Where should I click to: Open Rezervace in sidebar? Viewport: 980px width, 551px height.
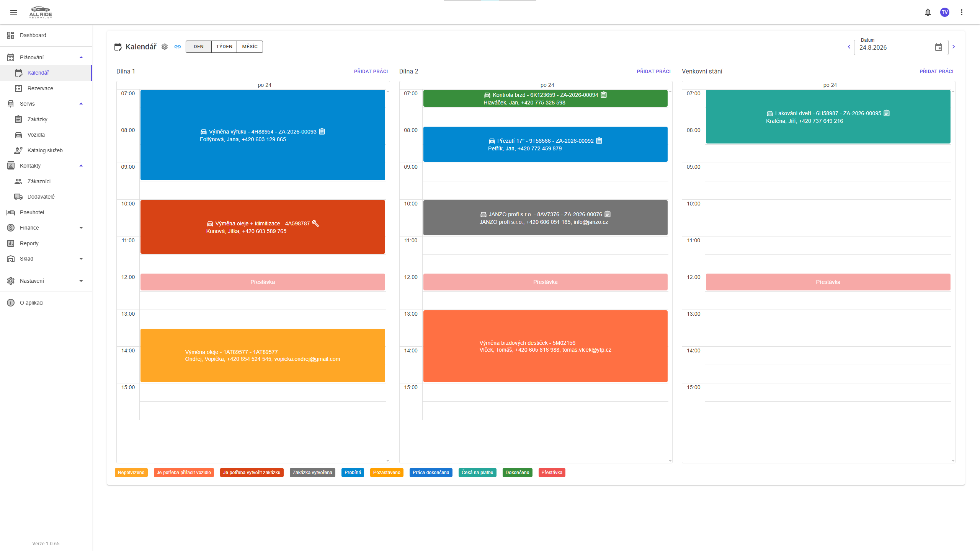(46, 88)
